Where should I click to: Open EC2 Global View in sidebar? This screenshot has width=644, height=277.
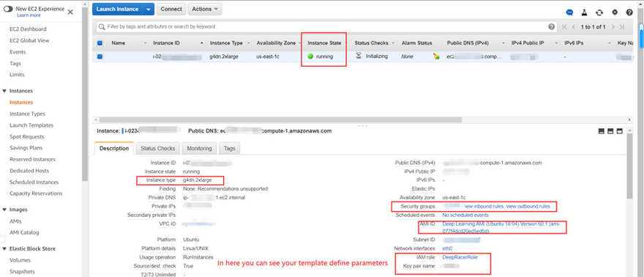(29, 41)
